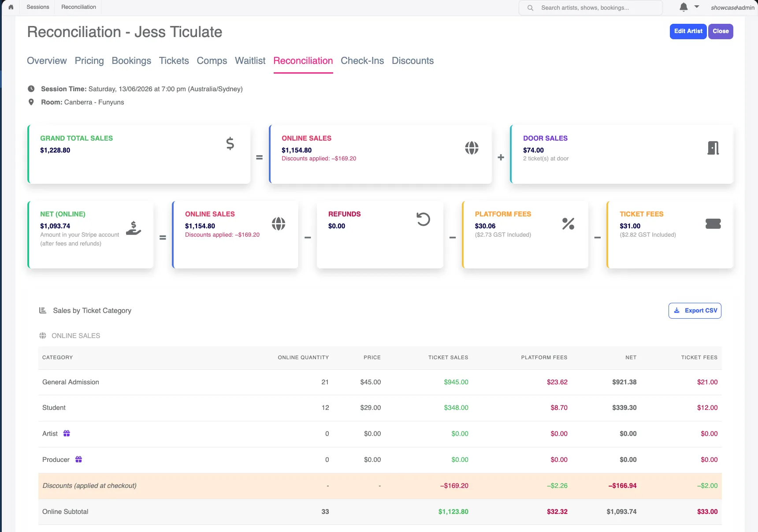This screenshot has width=758, height=532.
Task: Switch to the Overview tab
Action: click(x=47, y=61)
